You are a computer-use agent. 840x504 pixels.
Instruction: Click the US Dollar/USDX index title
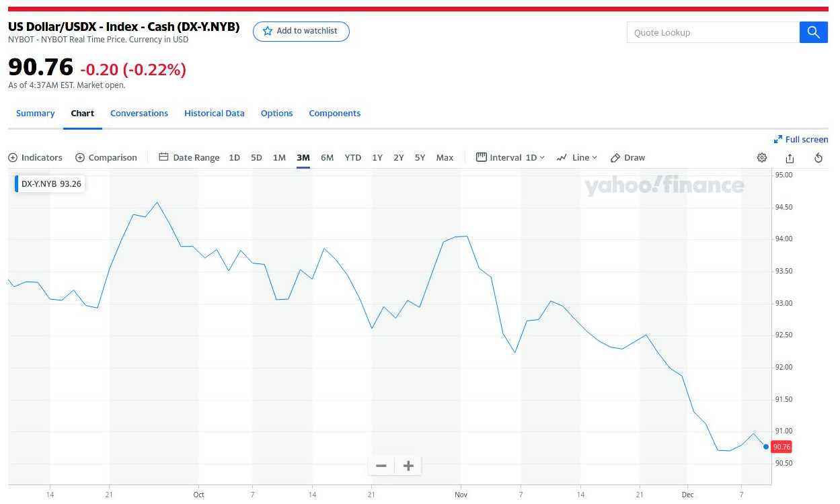(x=124, y=27)
